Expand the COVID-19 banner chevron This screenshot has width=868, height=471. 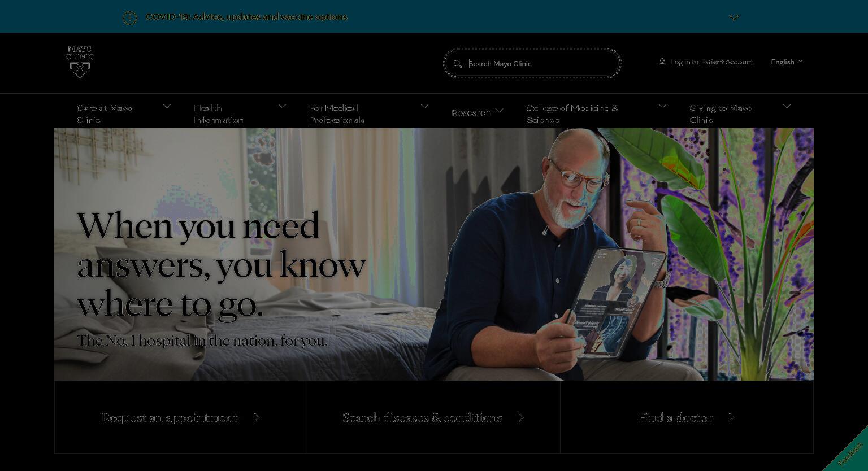tap(734, 18)
